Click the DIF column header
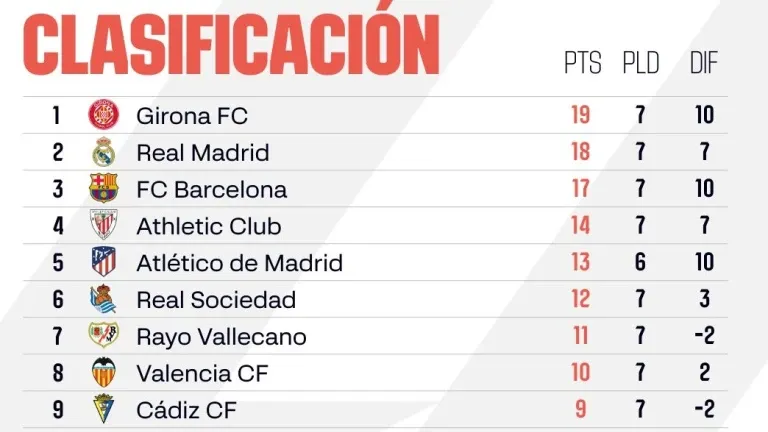This screenshot has width=768, height=432. pyautogui.click(x=704, y=64)
